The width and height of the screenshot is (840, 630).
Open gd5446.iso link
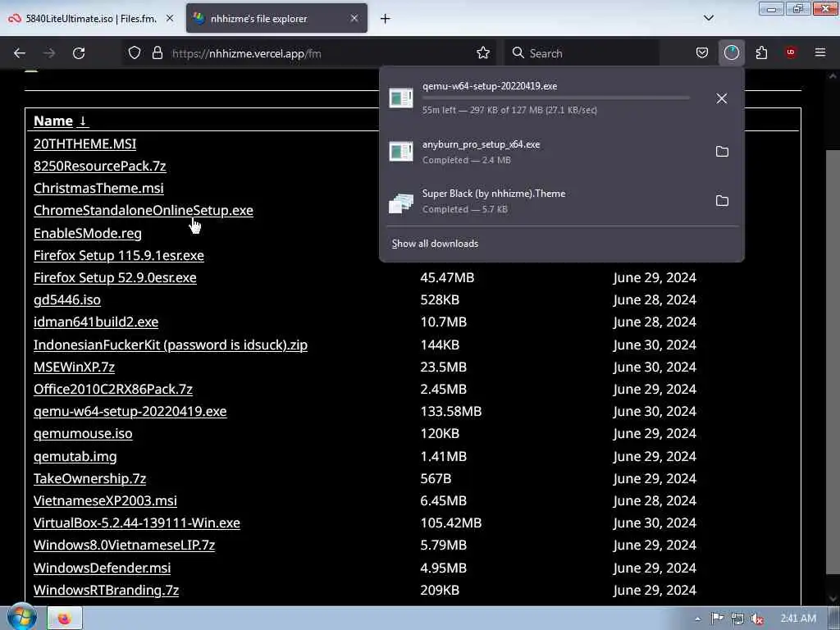coord(67,299)
